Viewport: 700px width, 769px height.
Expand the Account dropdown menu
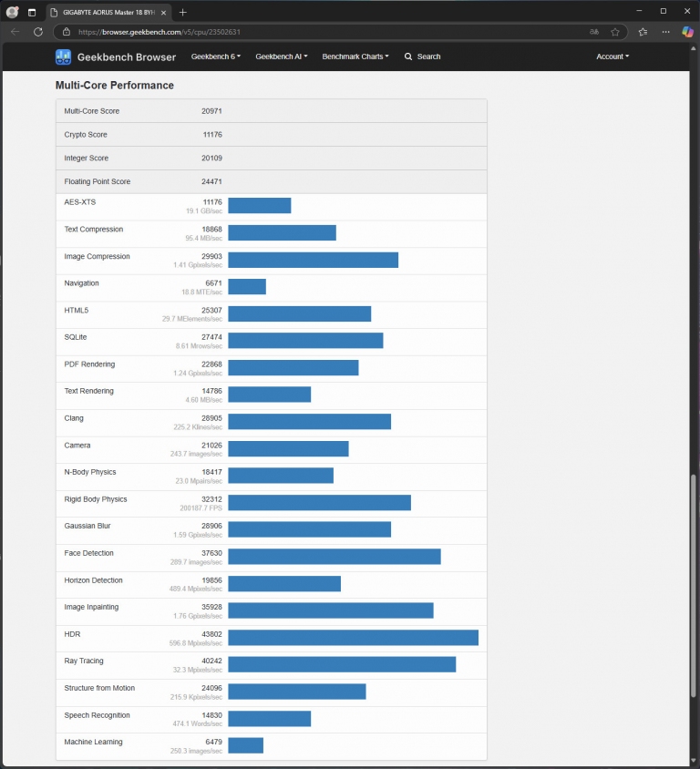coord(612,56)
